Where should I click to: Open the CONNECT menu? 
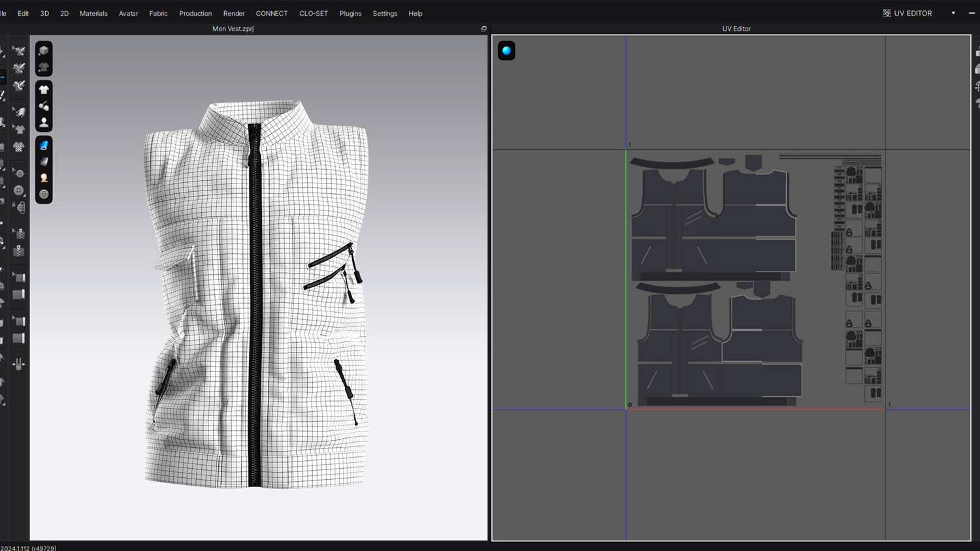272,13
